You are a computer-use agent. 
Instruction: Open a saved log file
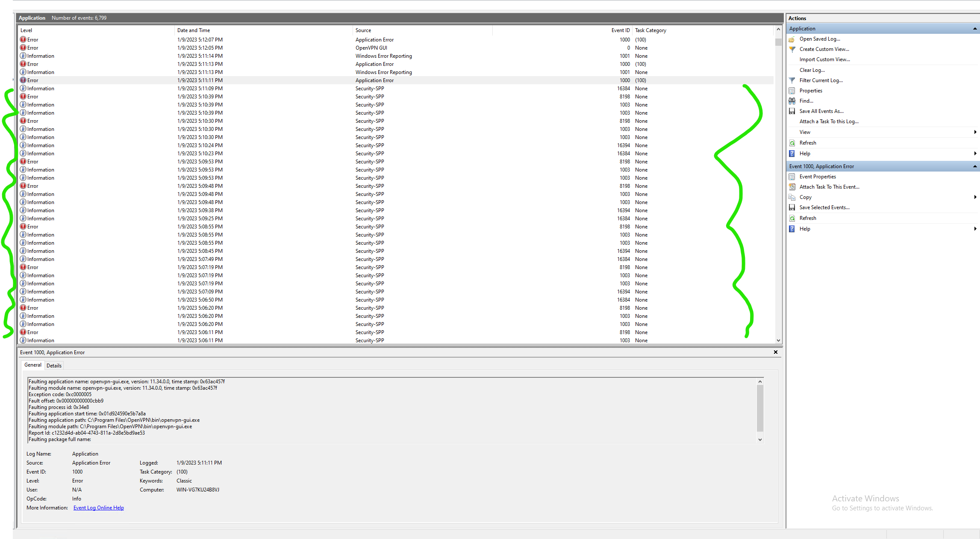(819, 39)
